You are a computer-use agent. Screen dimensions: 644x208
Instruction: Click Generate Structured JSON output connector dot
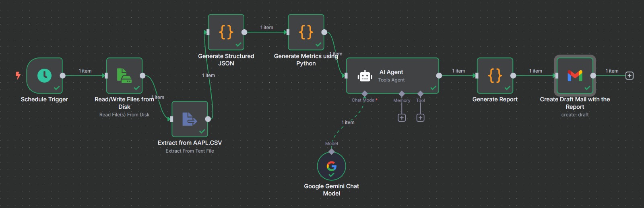[x=244, y=32]
